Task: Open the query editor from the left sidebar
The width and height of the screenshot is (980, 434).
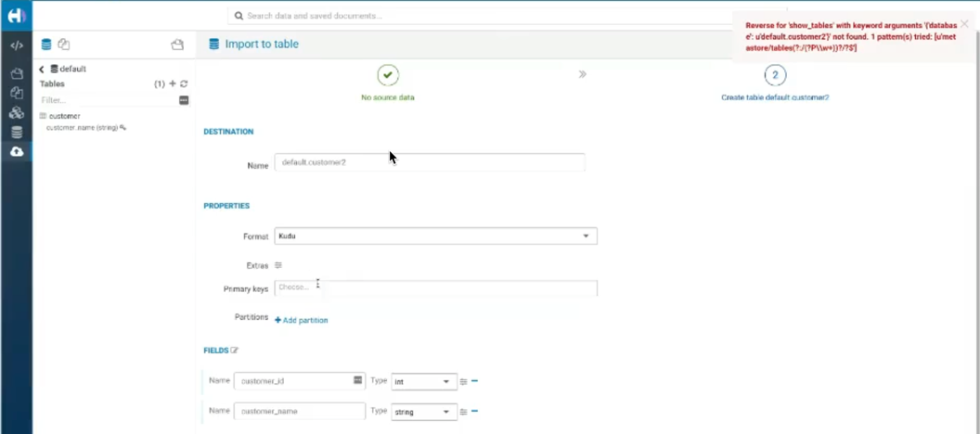Action: (17, 45)
